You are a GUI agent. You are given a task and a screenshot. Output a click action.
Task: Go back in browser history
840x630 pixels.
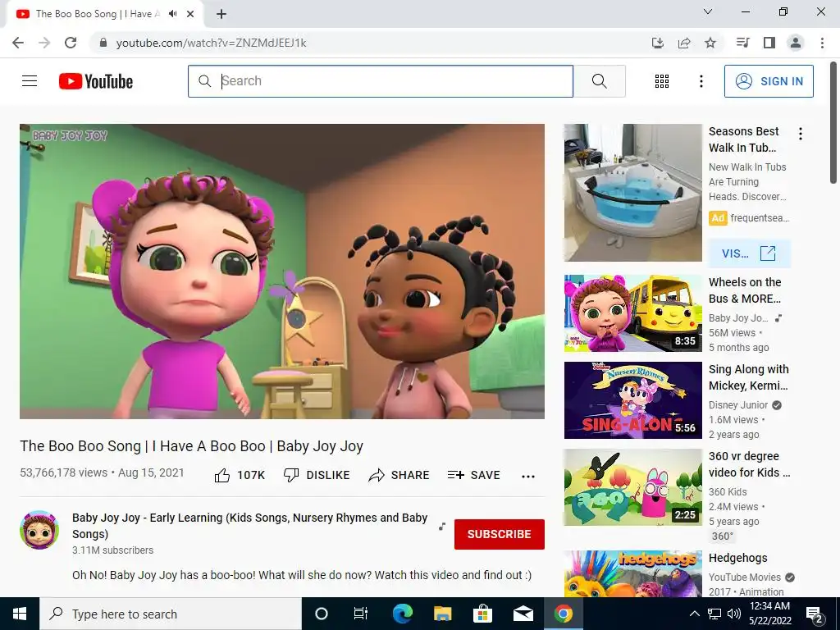point(18,43)
